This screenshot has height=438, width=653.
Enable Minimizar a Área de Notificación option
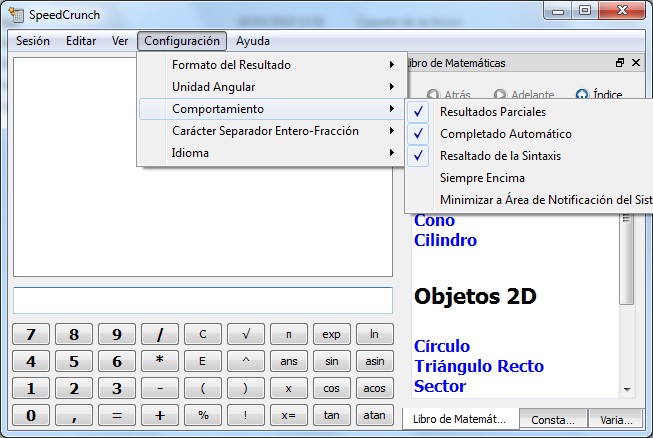pos(529,200)
